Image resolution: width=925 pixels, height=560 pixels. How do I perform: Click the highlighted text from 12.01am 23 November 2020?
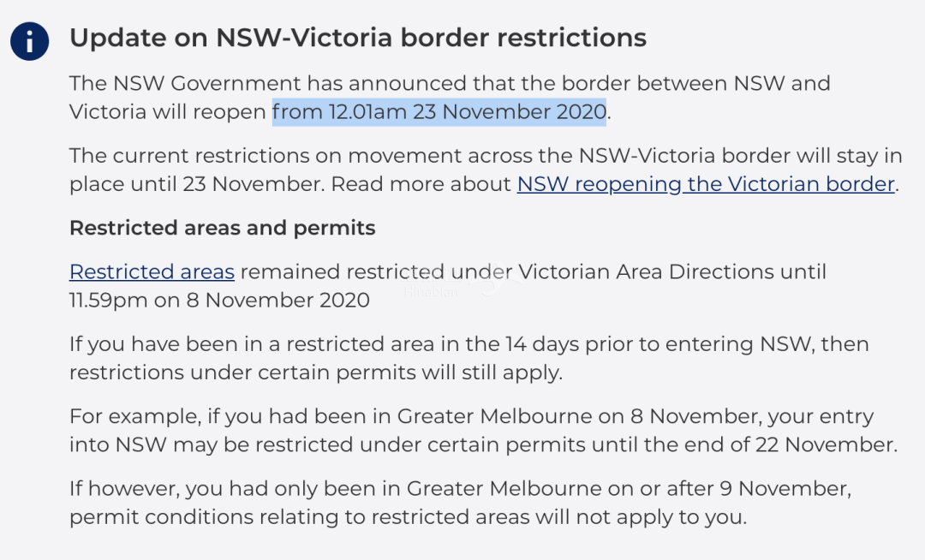tap(439, 112)
